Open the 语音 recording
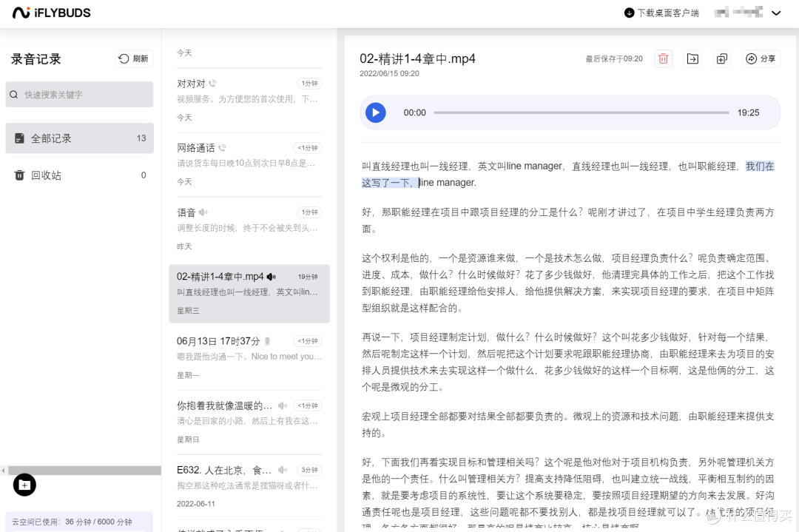This screenshot has width=799, height=532. pyautogui.click(x=249, y=229)
